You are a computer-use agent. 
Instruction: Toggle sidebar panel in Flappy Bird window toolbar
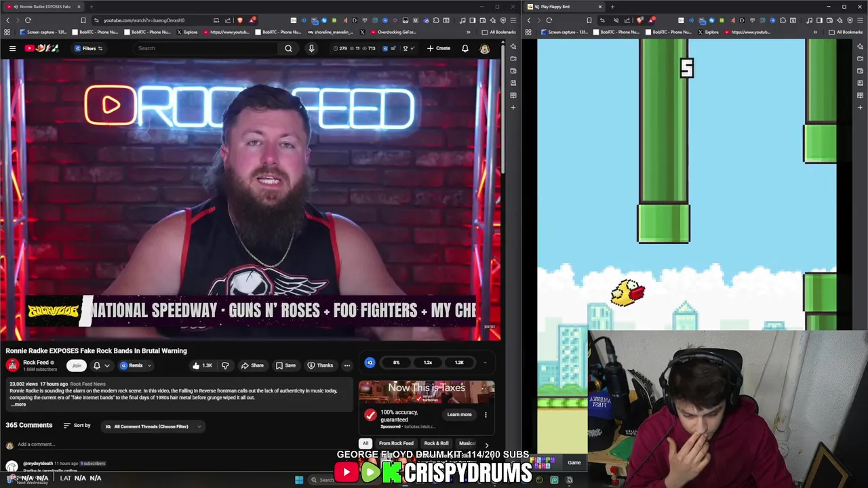pyautogui.click(x=821, y=20)
